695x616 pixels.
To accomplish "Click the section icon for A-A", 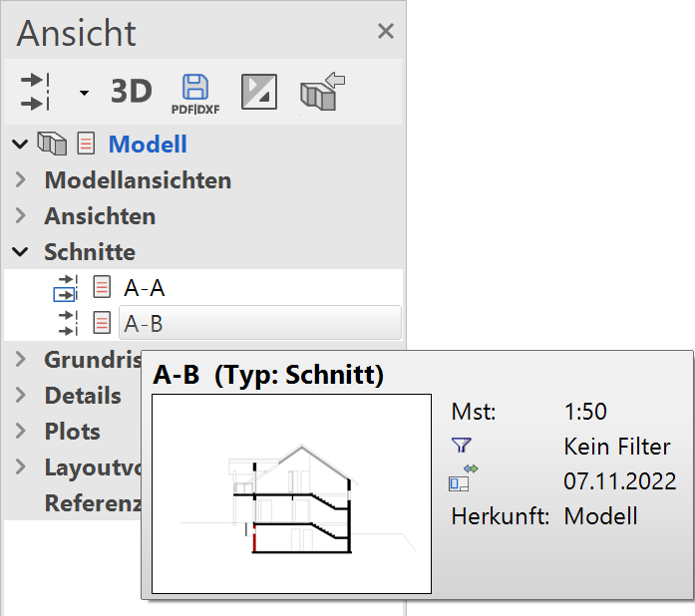I will coord(65,288).
